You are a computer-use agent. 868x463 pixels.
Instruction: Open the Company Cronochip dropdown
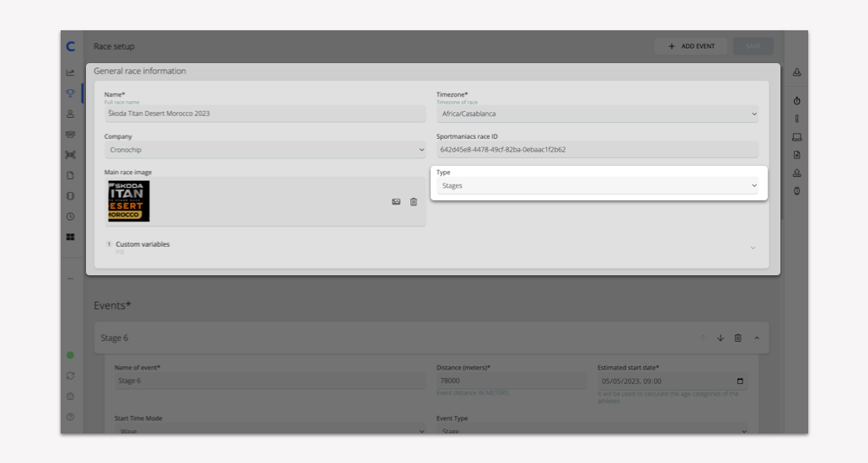tap(265, 150)
